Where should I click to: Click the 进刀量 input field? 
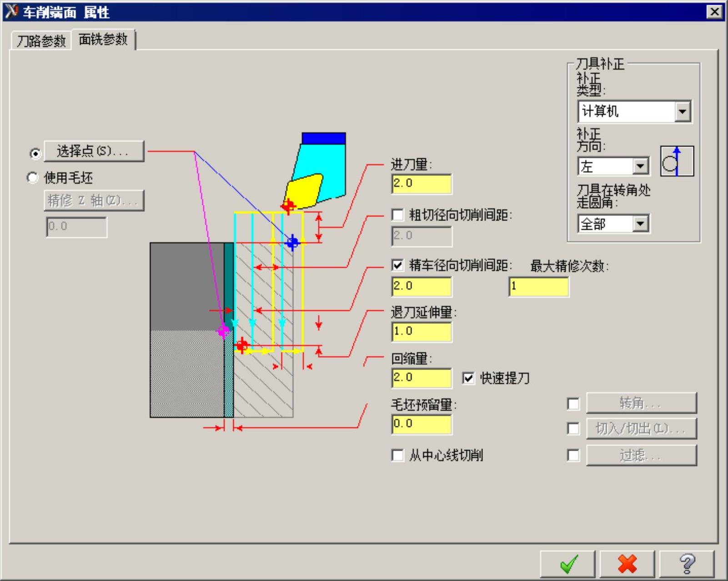click(x=422, y=184)
